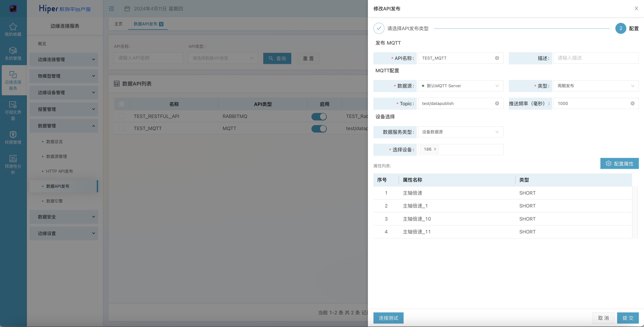Close the 修改API发布 drawer
Viewport: 644px width, 327px height.
(x=636, y=8)
